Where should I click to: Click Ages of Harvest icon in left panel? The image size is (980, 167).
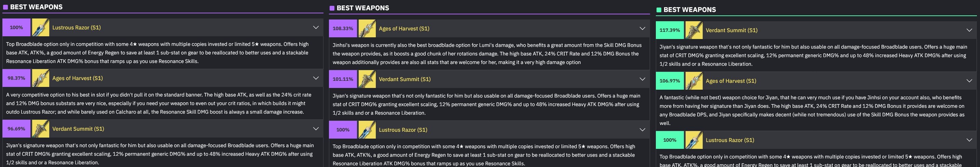[x=41, y=78]
